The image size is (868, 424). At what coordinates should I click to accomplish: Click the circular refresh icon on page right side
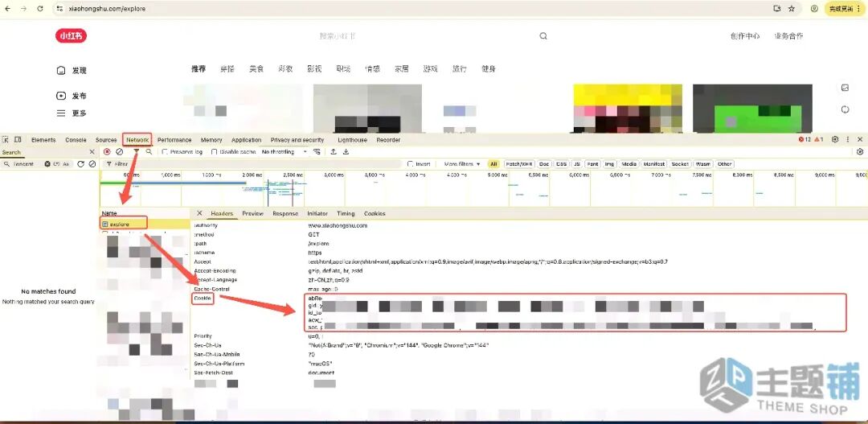(845, 109)
